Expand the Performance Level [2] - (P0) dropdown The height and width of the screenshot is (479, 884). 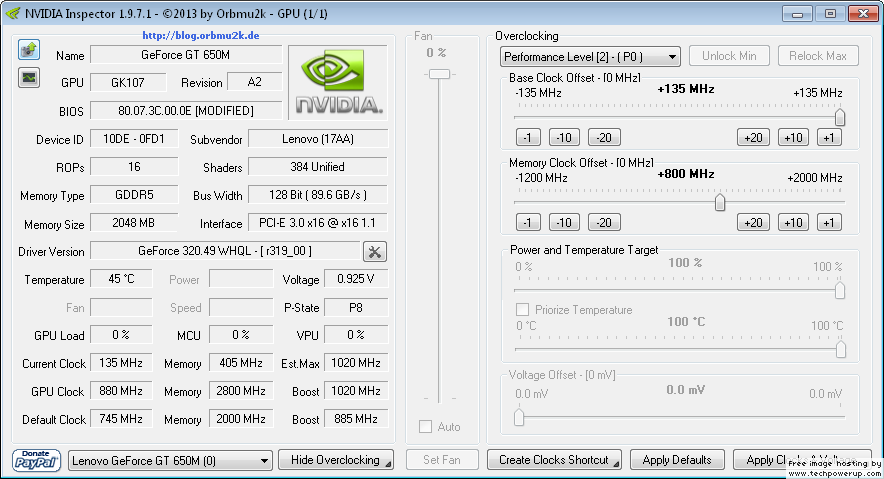590,56
